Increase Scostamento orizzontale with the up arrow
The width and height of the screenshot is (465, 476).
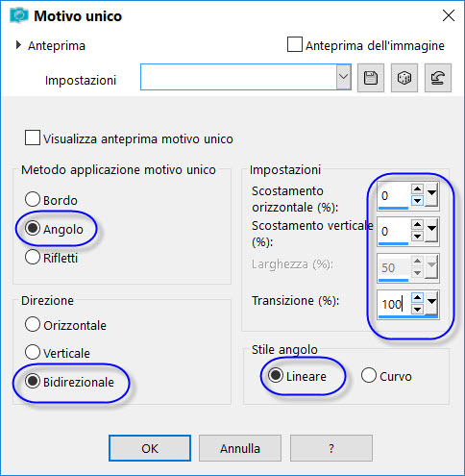(x=417, y=188)
